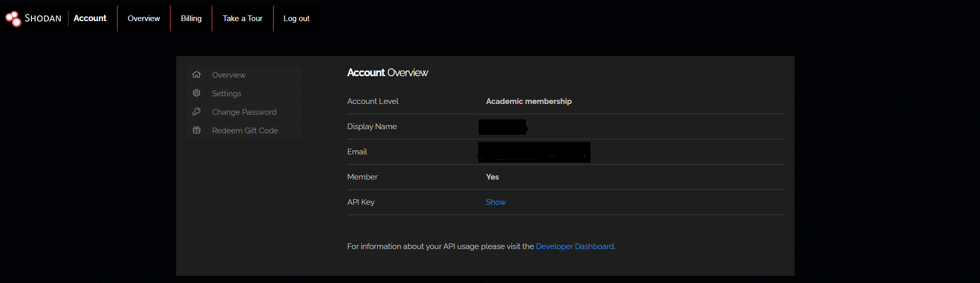The height and width of the screenshot is (283, 980).
Task: Log out using the top navigation
Action: point(296,19)
